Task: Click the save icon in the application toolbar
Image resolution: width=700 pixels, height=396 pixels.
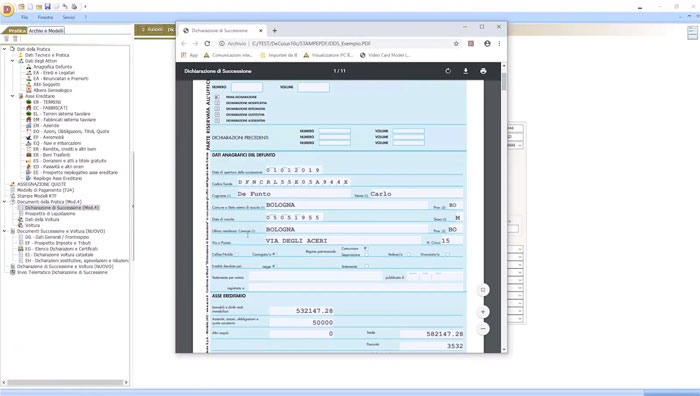Action: click(x=47, y=7)
